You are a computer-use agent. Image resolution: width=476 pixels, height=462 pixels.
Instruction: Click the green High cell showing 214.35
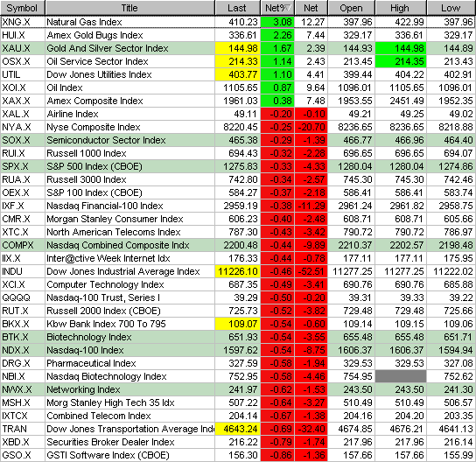point(401,61)
